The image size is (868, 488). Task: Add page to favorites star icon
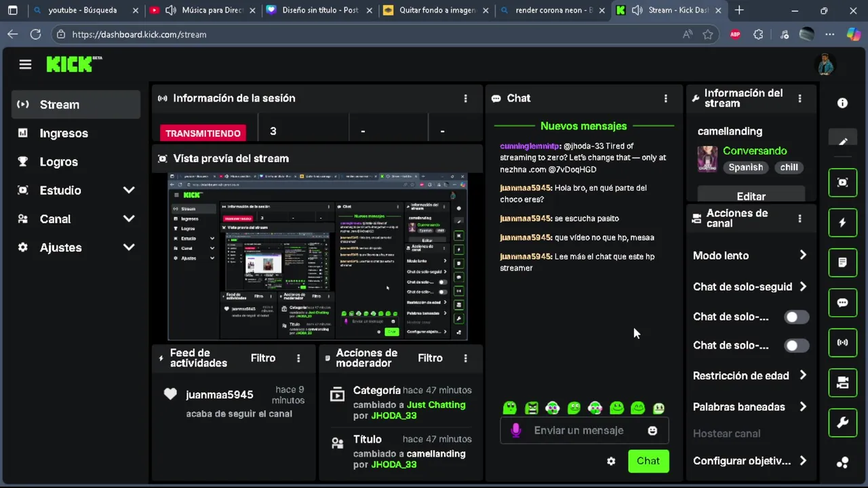coord(708,35)
